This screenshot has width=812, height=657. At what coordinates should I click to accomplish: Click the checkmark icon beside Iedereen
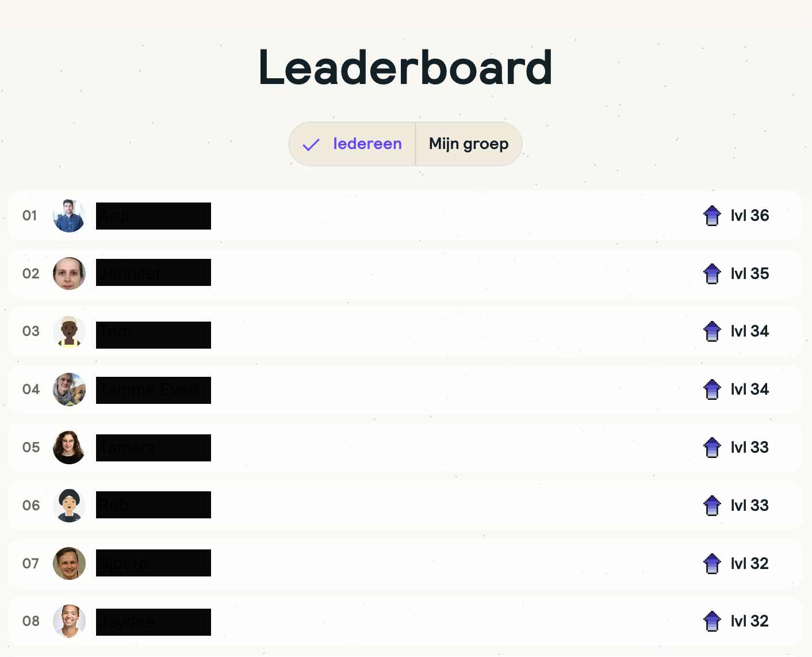[x=311, y=144]
